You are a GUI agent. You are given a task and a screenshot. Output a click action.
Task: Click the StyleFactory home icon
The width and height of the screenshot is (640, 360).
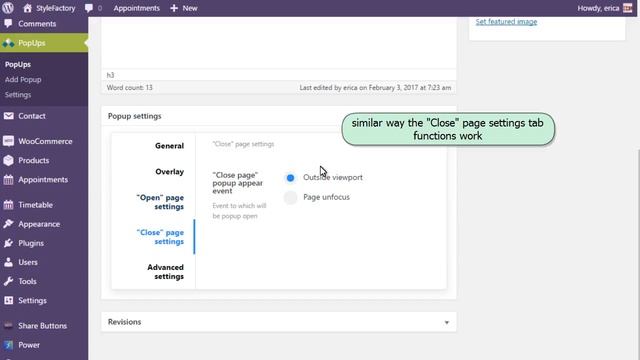(x=27, y=8)
